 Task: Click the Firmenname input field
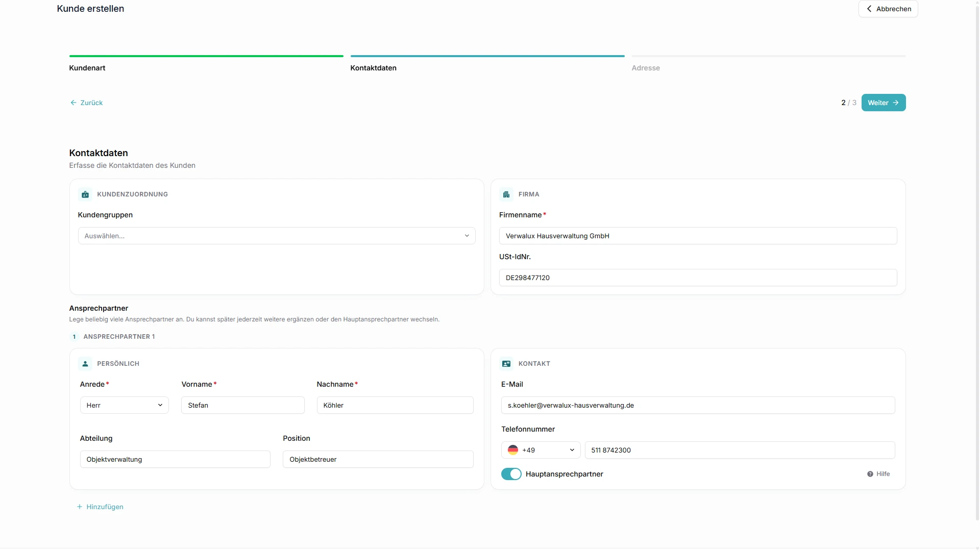click(x=698, y=236)
